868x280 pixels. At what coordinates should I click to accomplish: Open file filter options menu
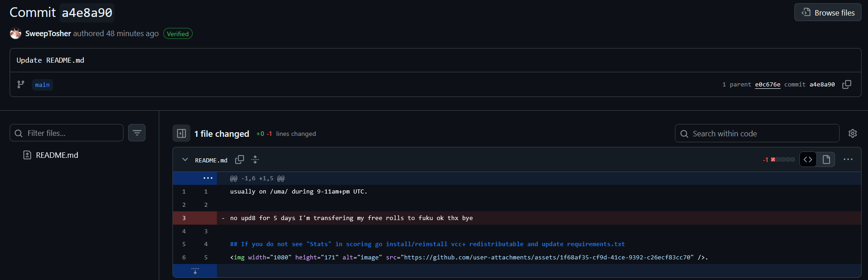click(x=137, y=133)
